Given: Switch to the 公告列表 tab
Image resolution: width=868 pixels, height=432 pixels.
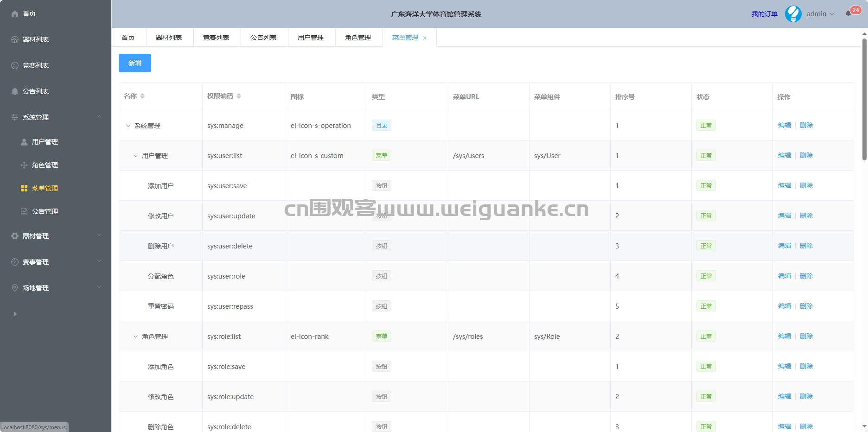Looking at the screenshot, I should (263, 38).
